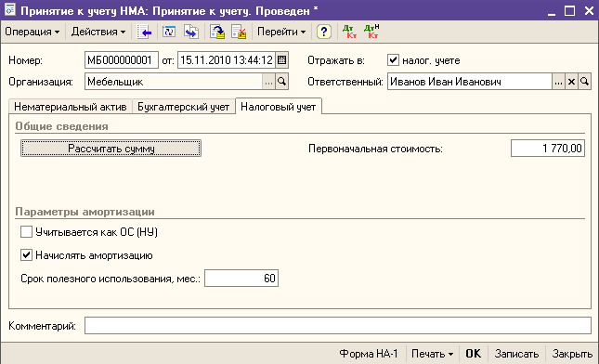Enable the Учитывается как ОС (НУ) checkbox
The width and height of the screenshot is (599, 364).
tap(26, 232)
